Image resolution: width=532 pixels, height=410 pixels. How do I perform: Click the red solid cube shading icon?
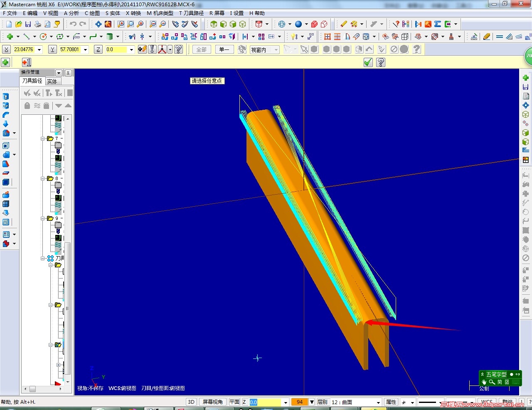coord(315,24)
